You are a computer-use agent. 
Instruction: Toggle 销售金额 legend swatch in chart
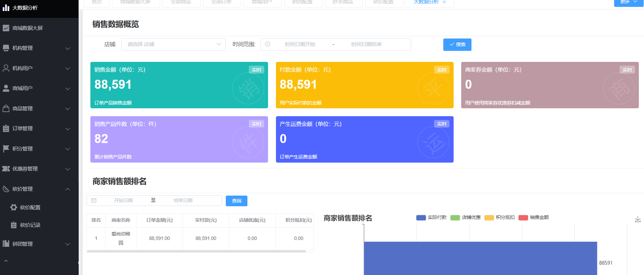523,218
